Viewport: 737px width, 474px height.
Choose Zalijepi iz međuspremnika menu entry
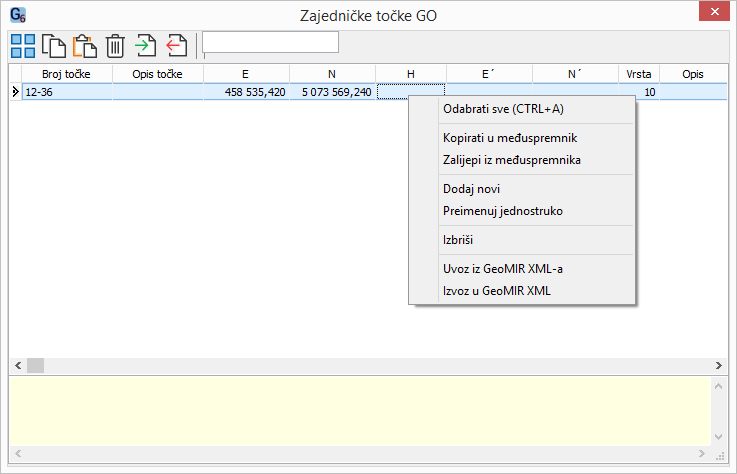[522, 160]
